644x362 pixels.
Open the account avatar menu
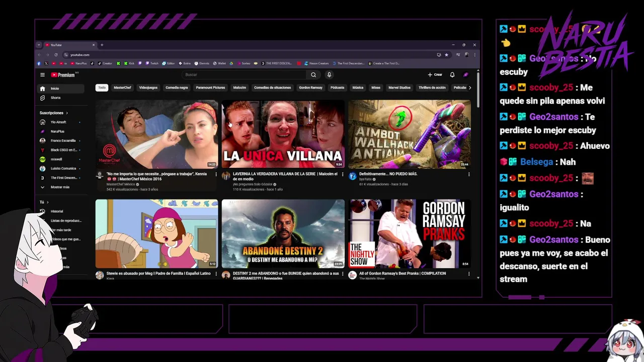click(x=466, y=75)
